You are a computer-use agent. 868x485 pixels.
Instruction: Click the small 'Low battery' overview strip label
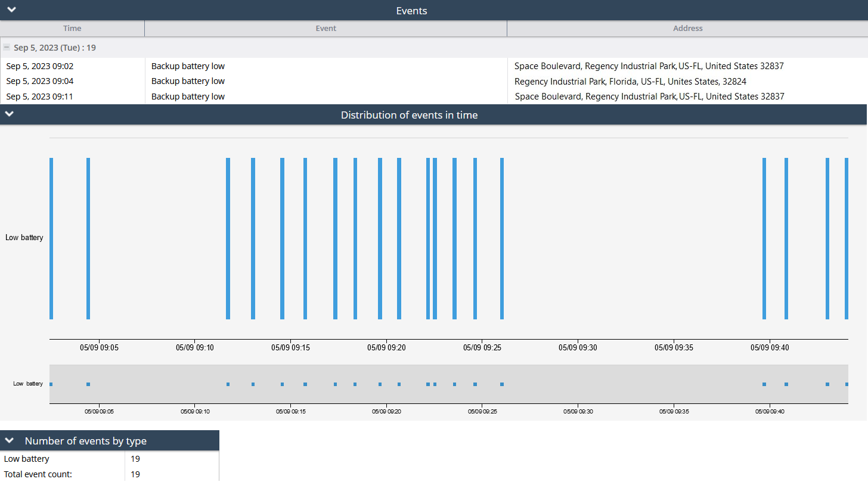tap(28, 384)
